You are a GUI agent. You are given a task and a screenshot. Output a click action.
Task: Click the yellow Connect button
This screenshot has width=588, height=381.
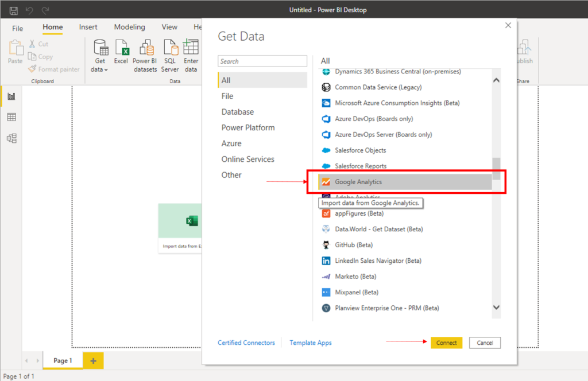point(446,343)
